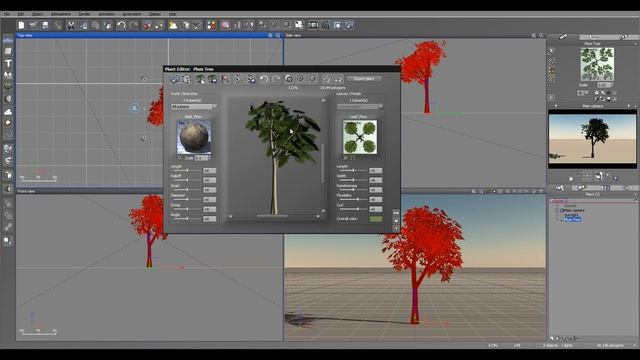Click the Overall color swatch

click(x=376, y=219)
